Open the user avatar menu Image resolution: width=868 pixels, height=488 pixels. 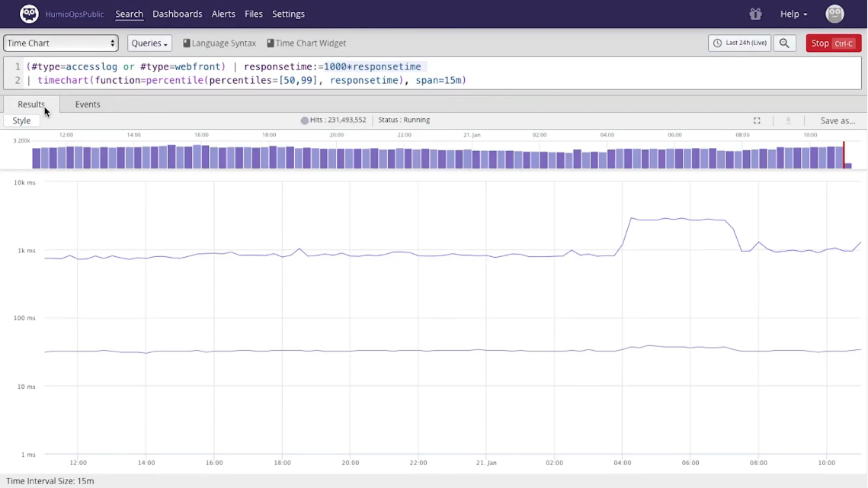[x=834, y=14]
